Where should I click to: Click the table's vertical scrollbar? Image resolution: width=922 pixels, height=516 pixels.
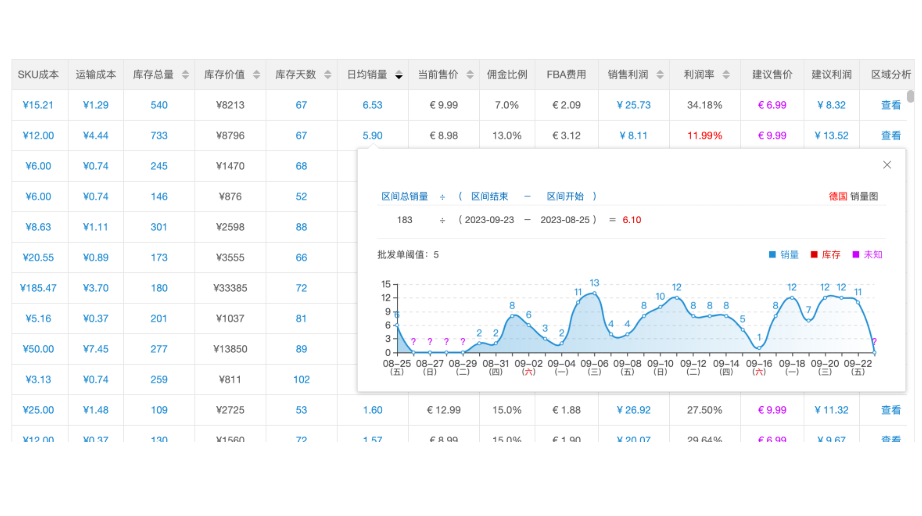[x=910, y=97]
